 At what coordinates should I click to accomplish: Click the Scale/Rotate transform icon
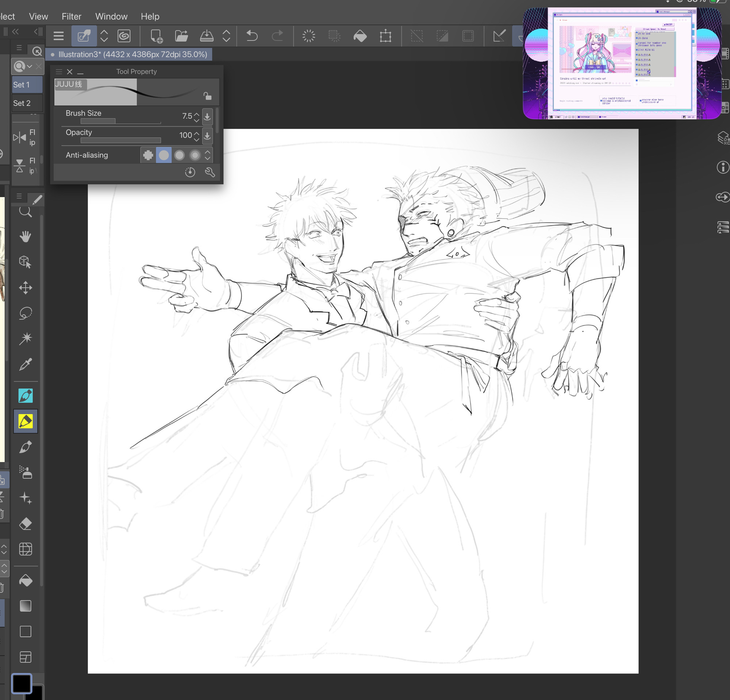click(385, 36)
